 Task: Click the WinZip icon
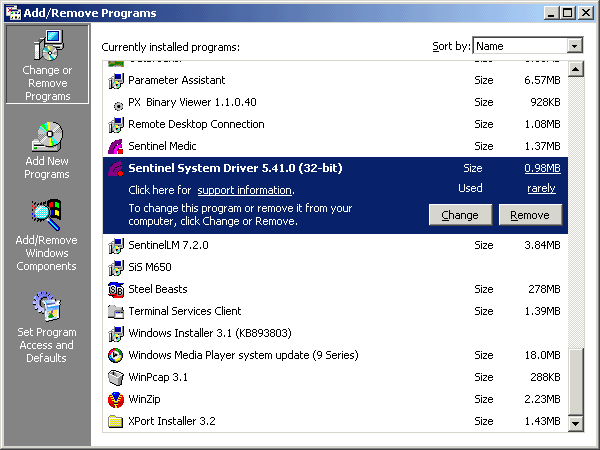pos(116,399)
